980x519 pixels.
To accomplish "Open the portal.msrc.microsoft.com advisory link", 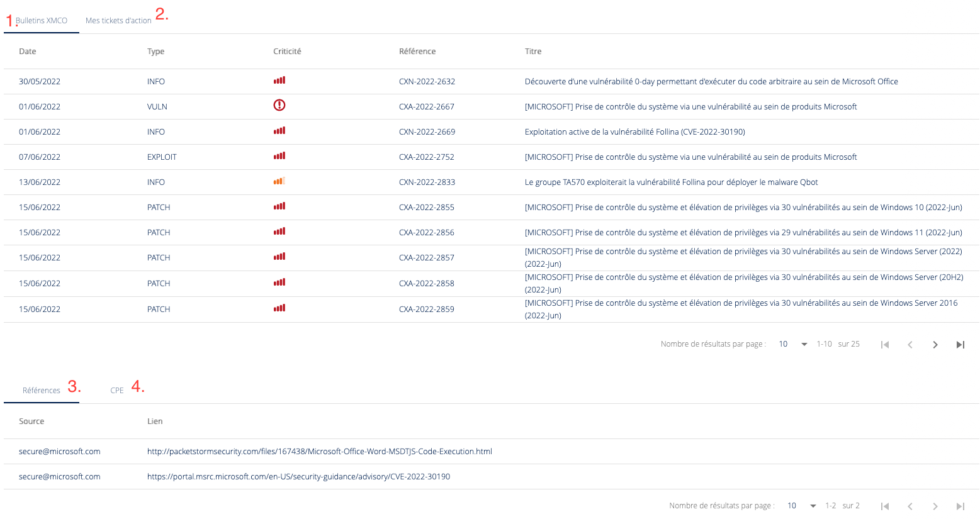I will (x=298, y=477).
